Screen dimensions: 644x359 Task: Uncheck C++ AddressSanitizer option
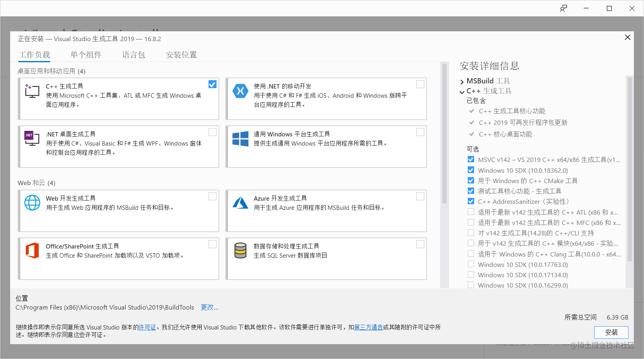click(x=471, y=201)
